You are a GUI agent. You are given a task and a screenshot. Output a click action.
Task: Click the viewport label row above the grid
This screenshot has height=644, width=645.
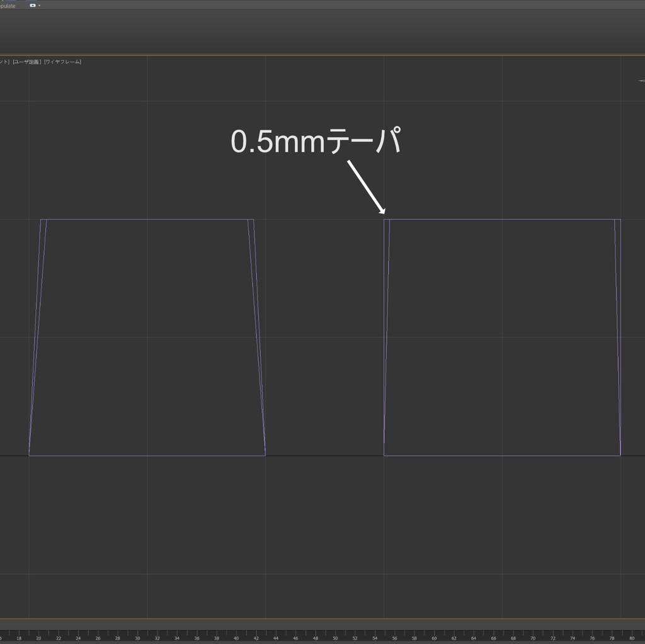41,62
